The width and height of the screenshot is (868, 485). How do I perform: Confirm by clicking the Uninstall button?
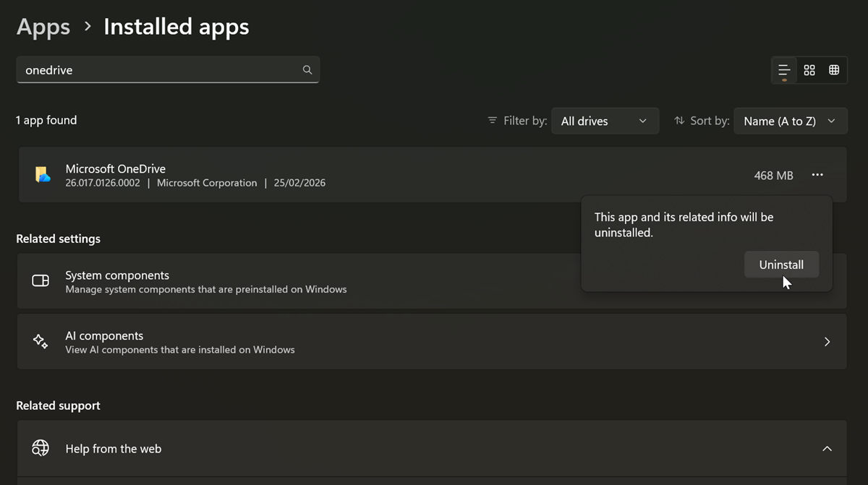(781, 265)
